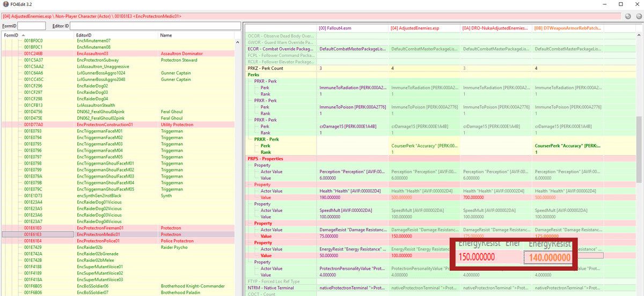Select the EncProtectronPolice01 Police Protectron row
Image resolution: width=644 pixels, height=296 pixels.
click(x=119, y=241)
